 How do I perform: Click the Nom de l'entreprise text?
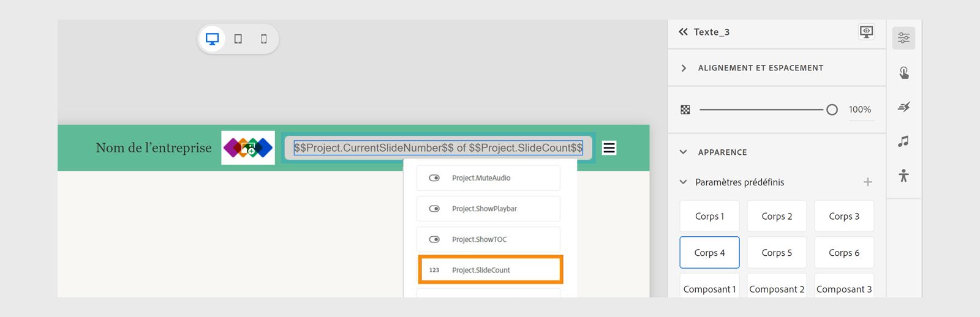click(x=154, y=148)
